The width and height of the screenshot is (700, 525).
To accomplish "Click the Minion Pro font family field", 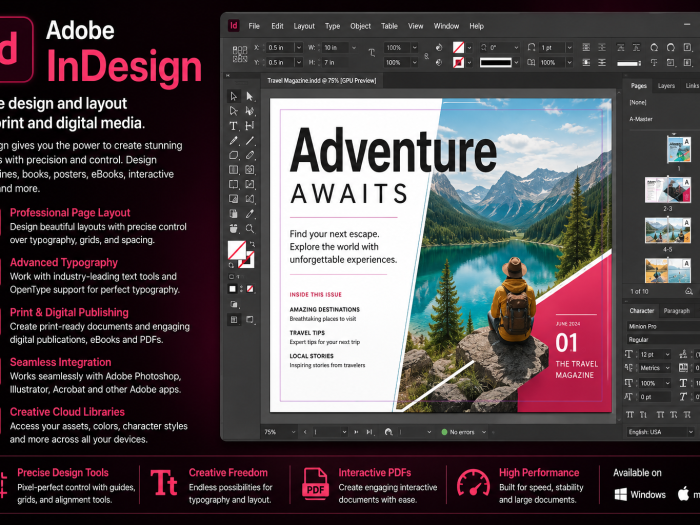I will (663, 326).
